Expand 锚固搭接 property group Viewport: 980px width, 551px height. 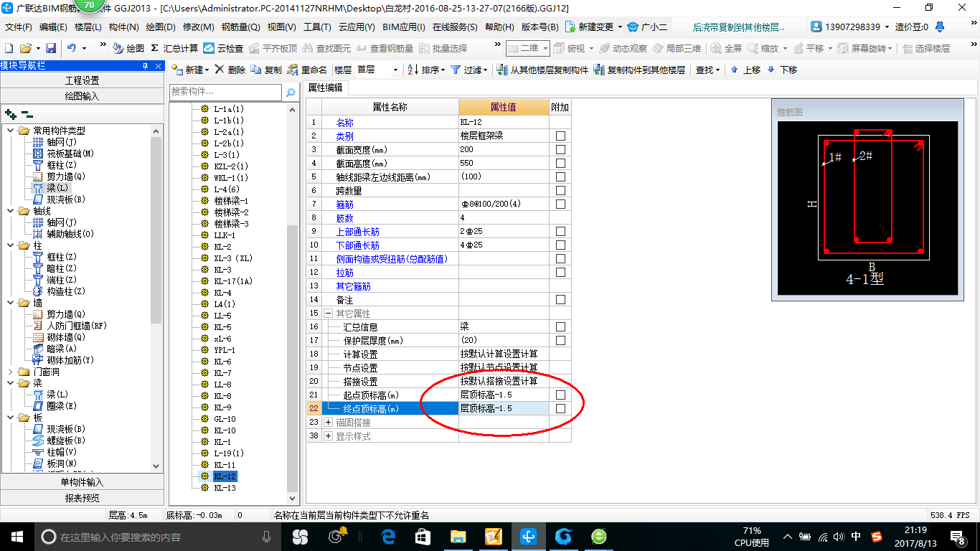click(x=329, y=423)
